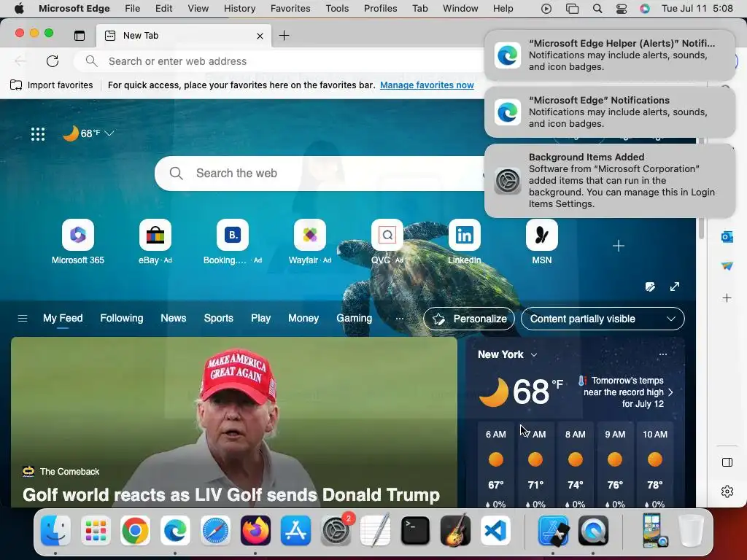
Task: Click the edit background image icon
Action: [x=650, y=287]
